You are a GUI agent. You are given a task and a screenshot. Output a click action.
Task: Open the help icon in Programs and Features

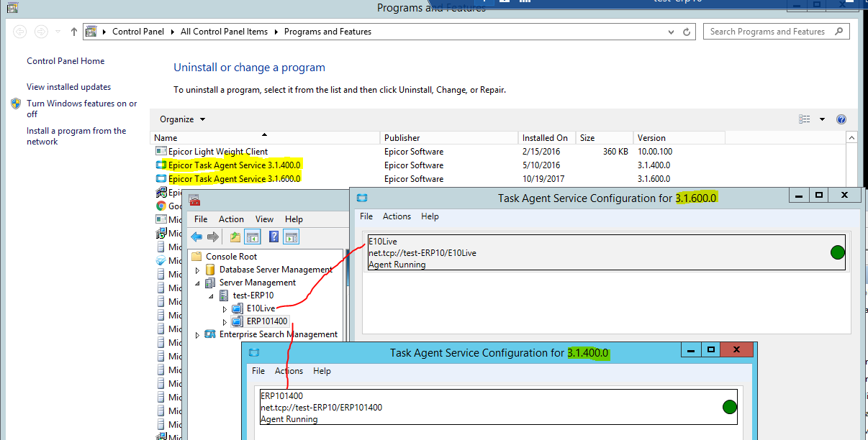point(841,119)
